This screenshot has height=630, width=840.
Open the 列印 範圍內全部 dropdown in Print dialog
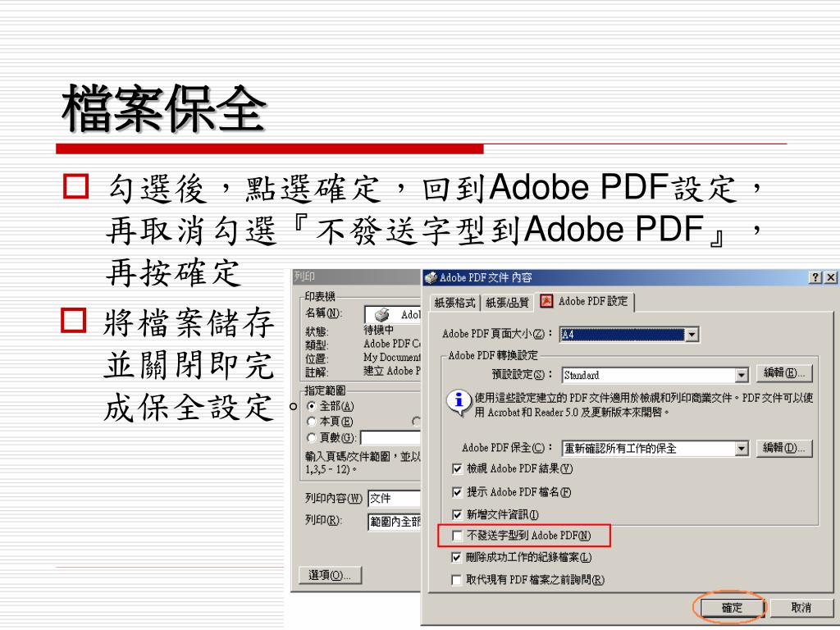click(395, 521)
